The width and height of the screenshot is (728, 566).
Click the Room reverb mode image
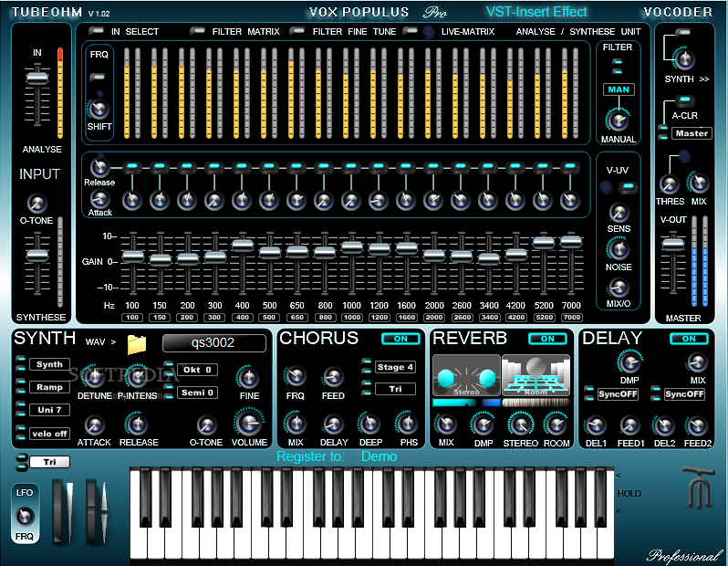click(x=536, y=375)
